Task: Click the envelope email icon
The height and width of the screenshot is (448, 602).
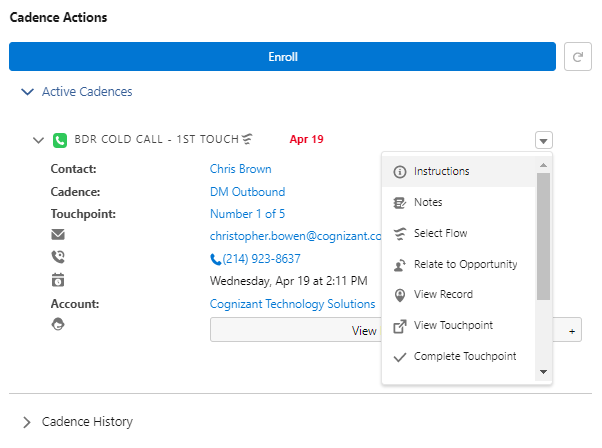Action: coord(58,234)
